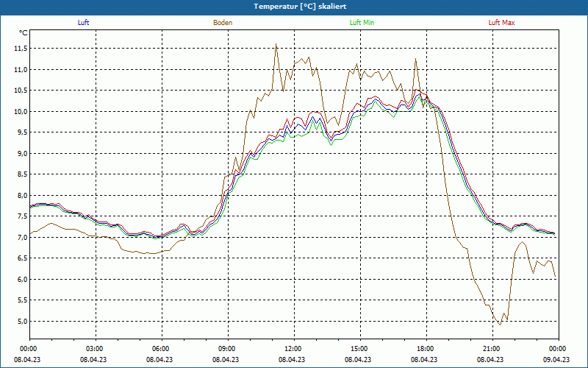Click the '06:00' time axis label

tap(162, 349)
